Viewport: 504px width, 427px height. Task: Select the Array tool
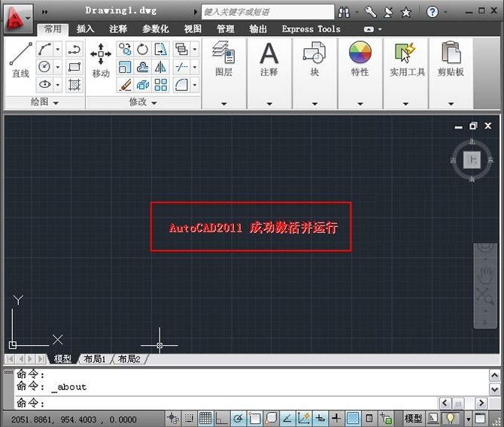[x=160, y=84]
